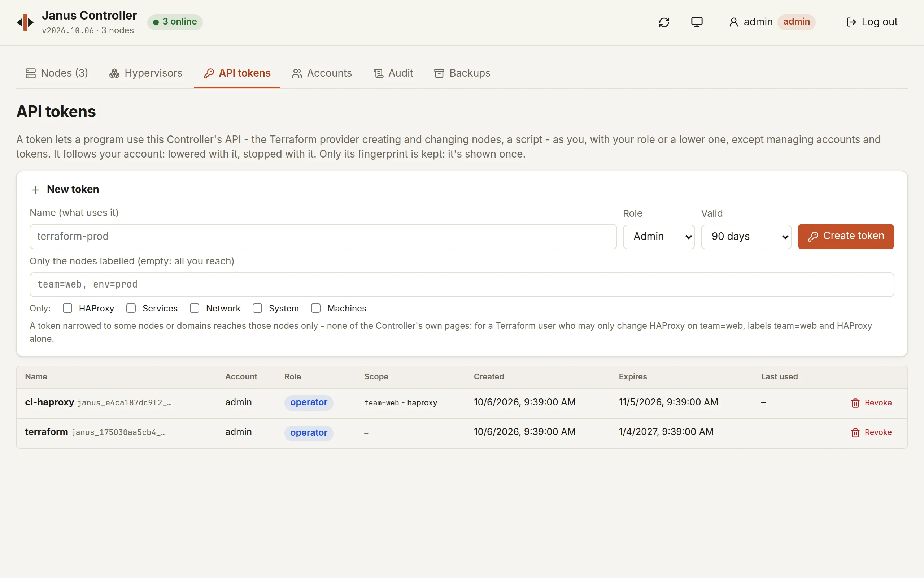
Task: Click the ci-haproxy token name
Action: coord(49,402)
